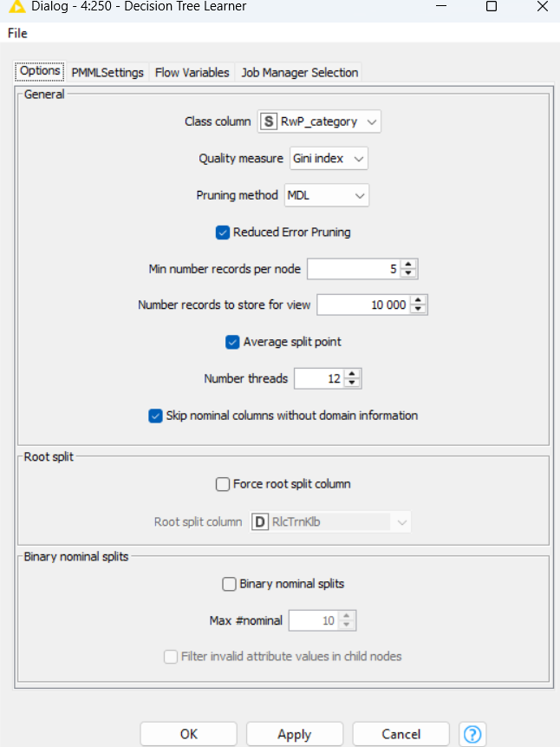
Task: Uncheck Average split point
Action: 232,342
